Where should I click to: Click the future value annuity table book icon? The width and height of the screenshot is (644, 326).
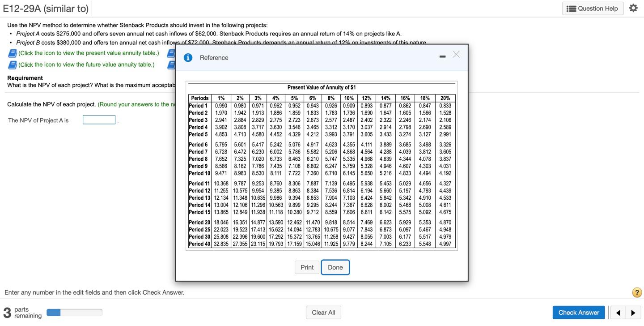tap(13, 65)
